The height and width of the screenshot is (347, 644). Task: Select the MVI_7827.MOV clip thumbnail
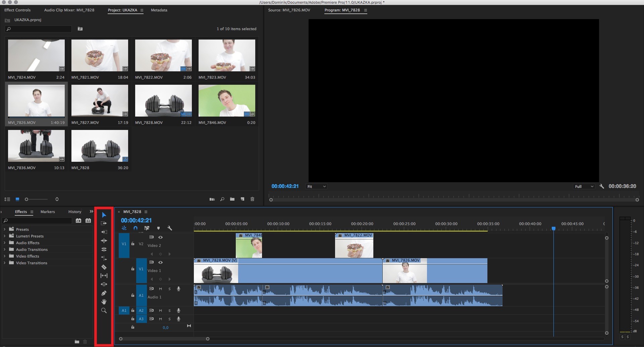(x=100, y=100)
